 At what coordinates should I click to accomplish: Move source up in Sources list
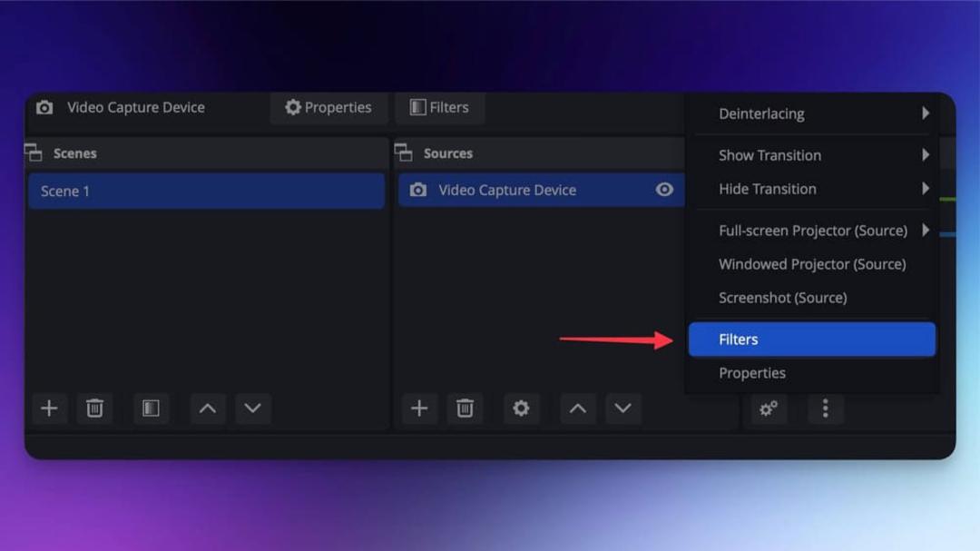577,408
